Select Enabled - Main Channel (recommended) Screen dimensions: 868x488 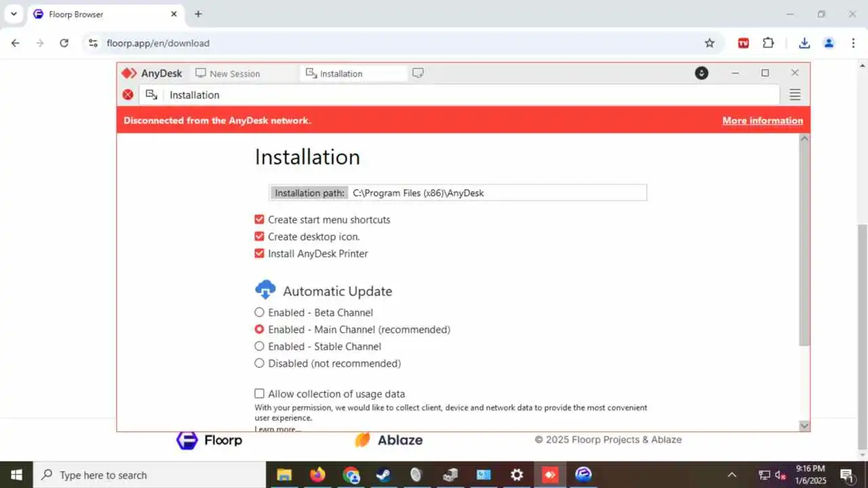click(259, 329)
